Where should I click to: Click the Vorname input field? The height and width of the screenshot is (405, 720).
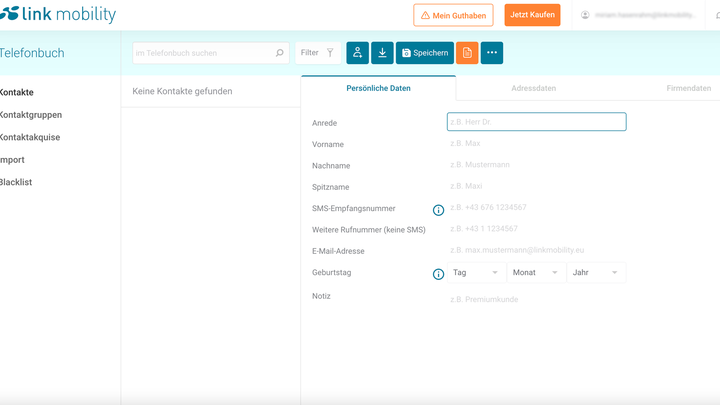(x=536, y=143)
